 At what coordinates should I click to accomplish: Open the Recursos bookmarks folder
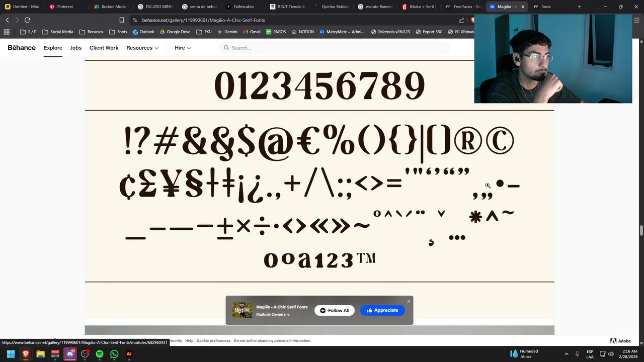click(91, 32)
